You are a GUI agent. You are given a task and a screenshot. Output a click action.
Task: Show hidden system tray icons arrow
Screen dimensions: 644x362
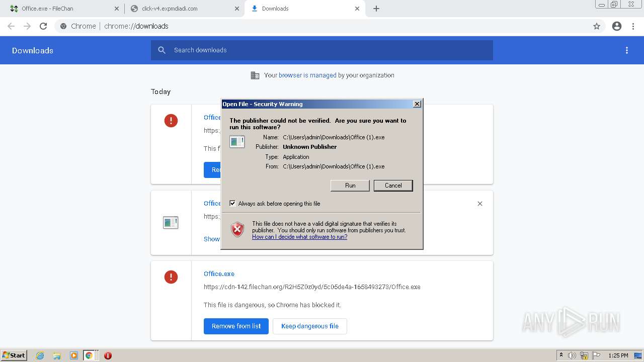pos(561,355)
